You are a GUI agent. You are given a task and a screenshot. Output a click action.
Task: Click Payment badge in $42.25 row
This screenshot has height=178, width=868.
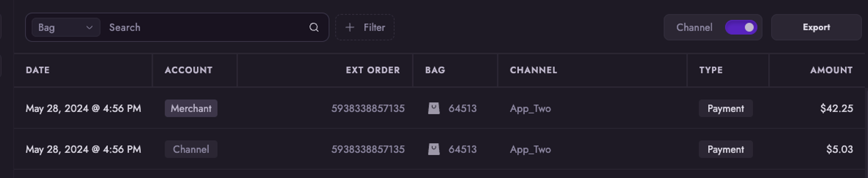[726, 108]
